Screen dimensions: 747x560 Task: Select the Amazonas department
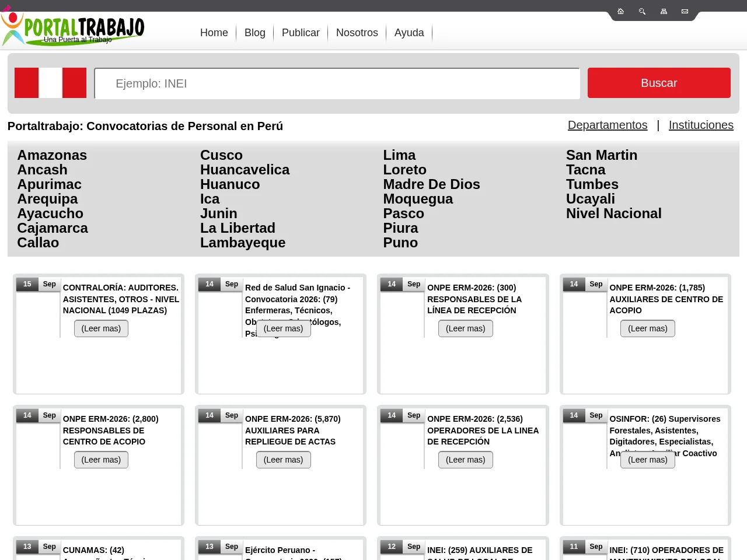click(x=52, y=155)
